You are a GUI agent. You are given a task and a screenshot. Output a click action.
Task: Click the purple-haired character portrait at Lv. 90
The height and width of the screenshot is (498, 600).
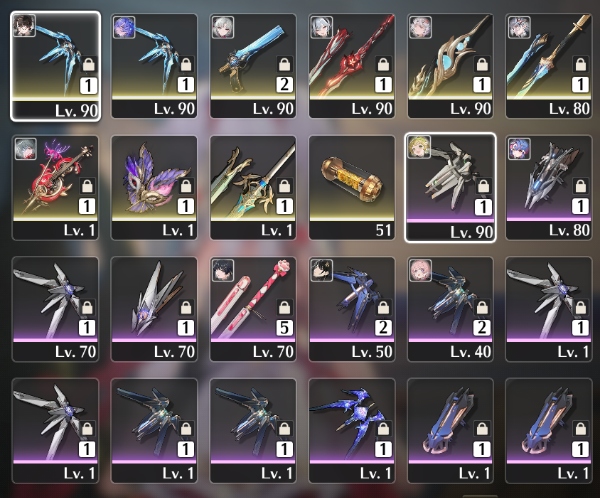124,27
